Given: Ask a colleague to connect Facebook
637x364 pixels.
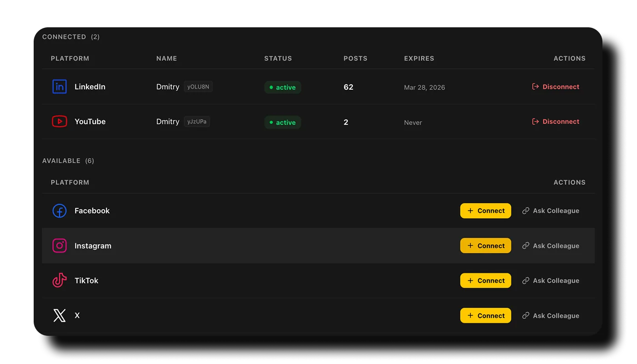Looking at the screenshot, I should pos(551,211).
